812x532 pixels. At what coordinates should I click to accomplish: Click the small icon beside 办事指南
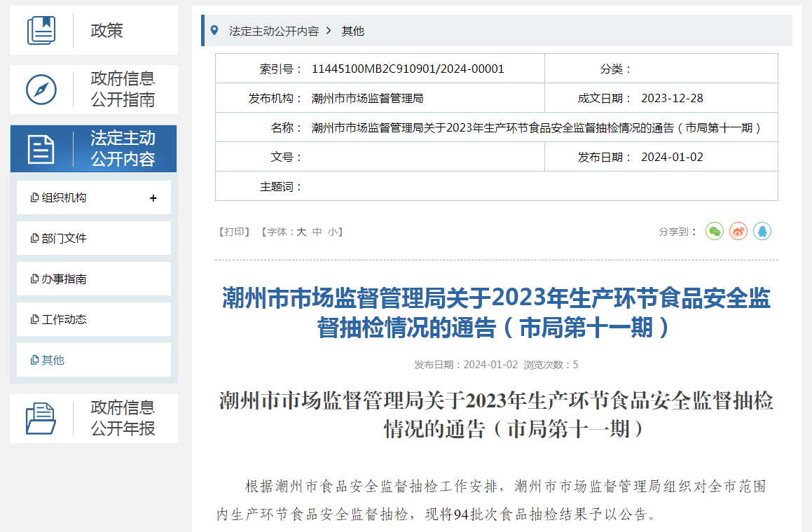tap(35, 279)
